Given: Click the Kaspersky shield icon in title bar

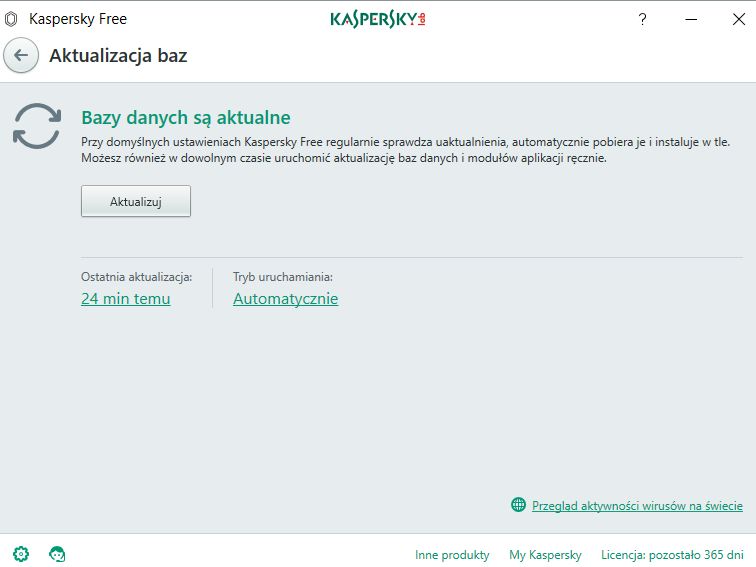Looking at the screenshot, I should pyautogui.click(x=11, y=19).
